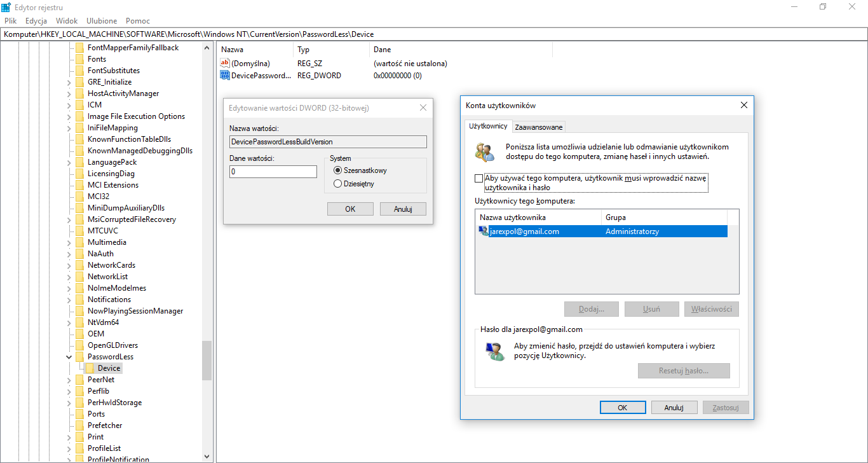Toggle the user must enter name and password checkbox
This screenshot has width=868, height=463.
[479, 179]
